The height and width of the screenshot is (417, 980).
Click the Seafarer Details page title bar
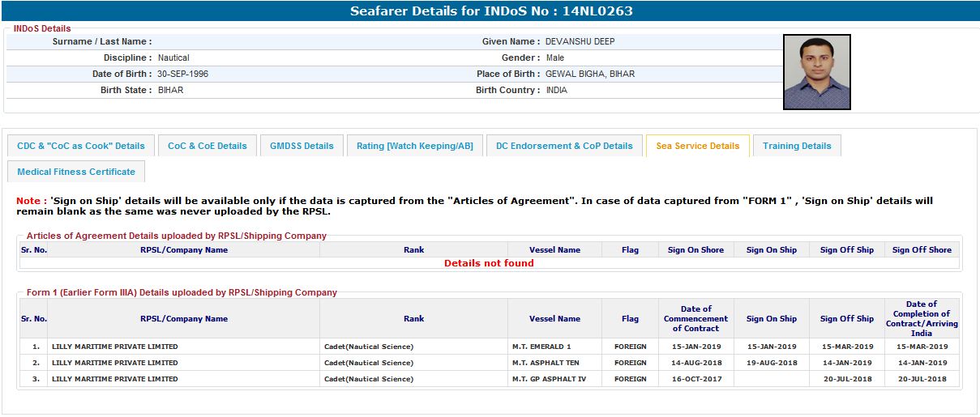[x=490, y=11]
